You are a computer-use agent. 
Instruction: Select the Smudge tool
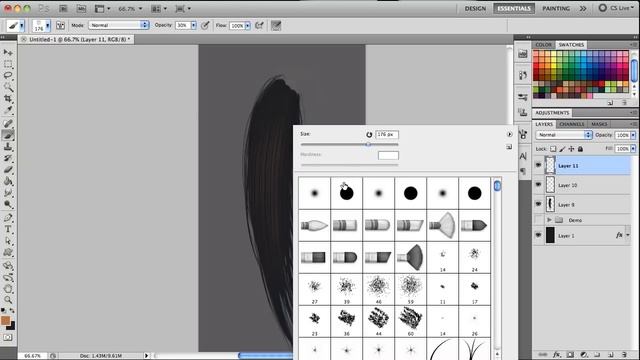click(x=8, y=192)
